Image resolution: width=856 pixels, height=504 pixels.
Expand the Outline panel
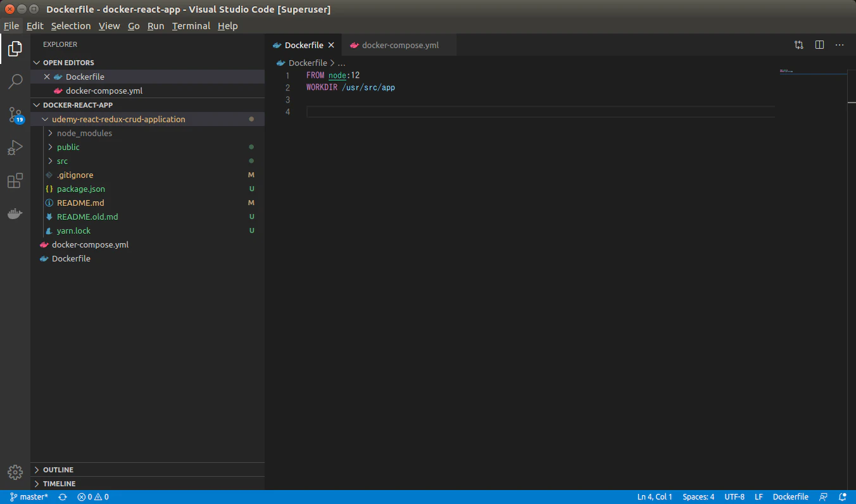click(x=148, y=470)
